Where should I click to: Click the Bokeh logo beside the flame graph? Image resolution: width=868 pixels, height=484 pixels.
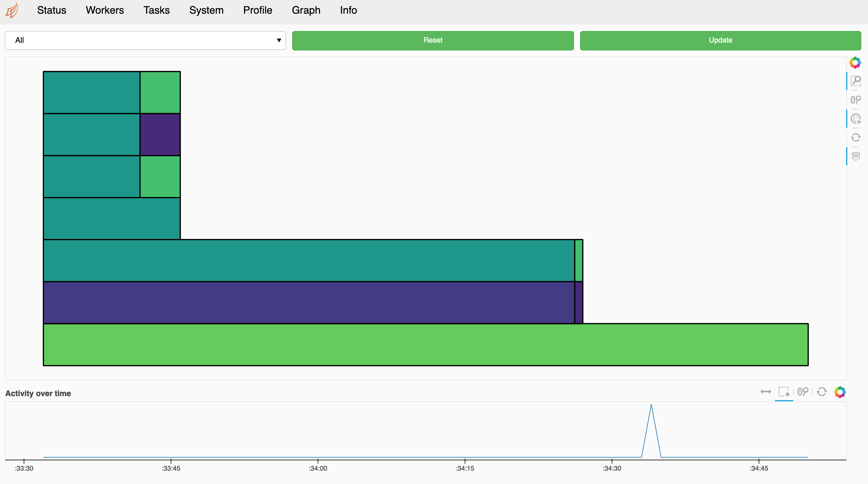855,62
